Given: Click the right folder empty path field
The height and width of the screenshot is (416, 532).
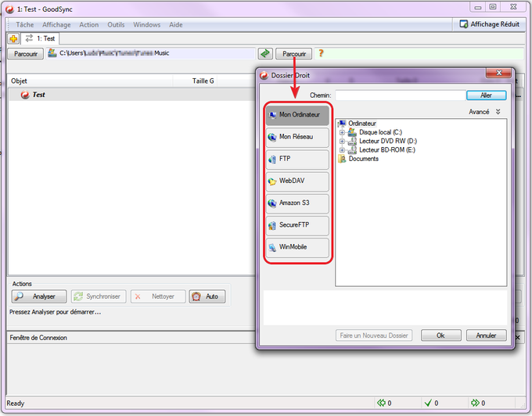Looking at the screenshot, I should pos(419,53).
